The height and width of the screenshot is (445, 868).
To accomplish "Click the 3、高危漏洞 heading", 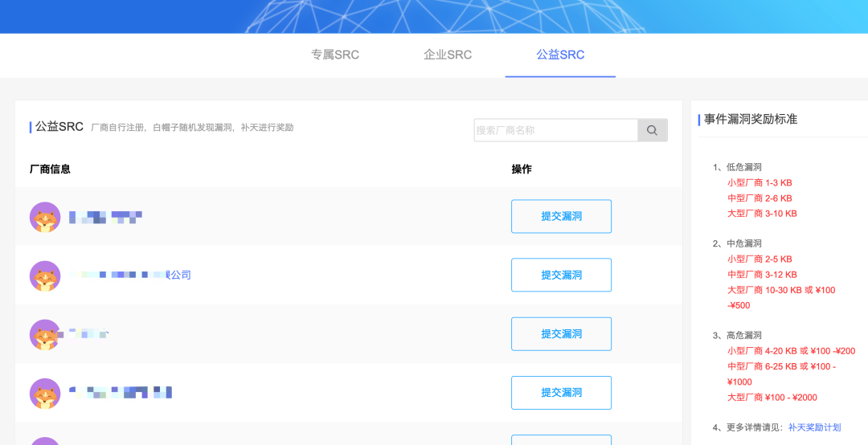I will pyautogui.click(x=737, y=336).
